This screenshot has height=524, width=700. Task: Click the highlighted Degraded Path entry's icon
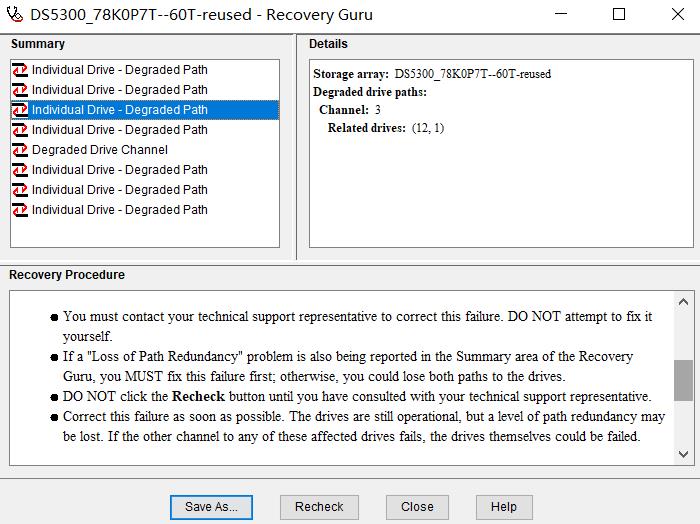click(20, 110)
